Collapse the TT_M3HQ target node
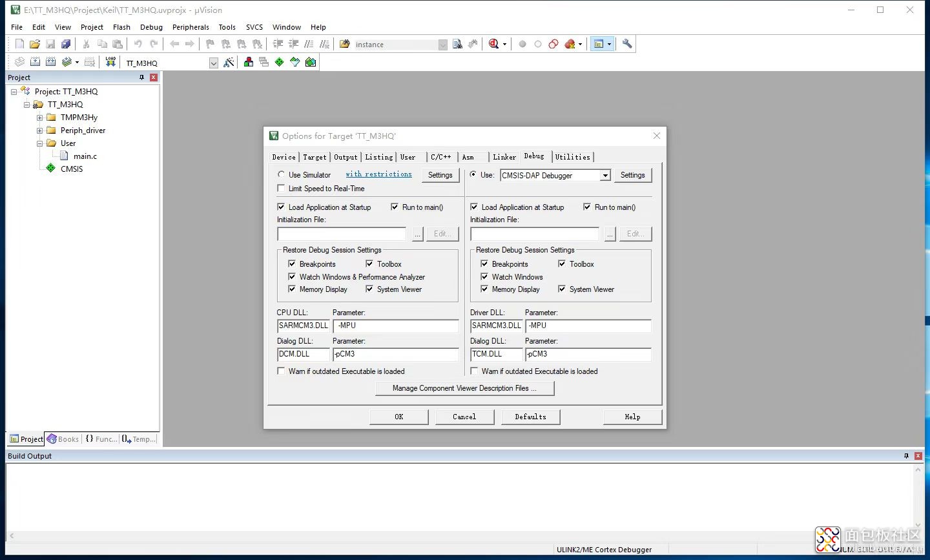The width and height of the screenshot is (930, 560). click(x=26, y=105)
